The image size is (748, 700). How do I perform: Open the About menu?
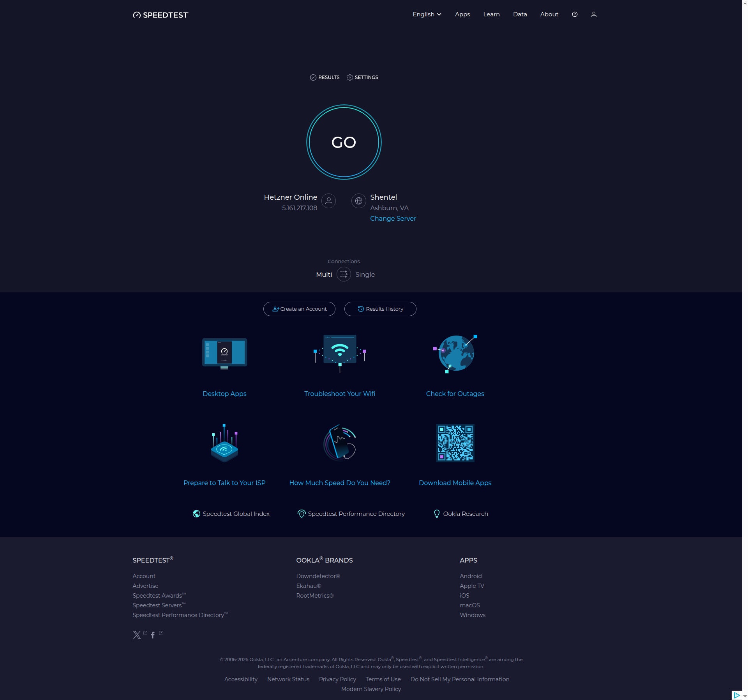tap(549, 14)
